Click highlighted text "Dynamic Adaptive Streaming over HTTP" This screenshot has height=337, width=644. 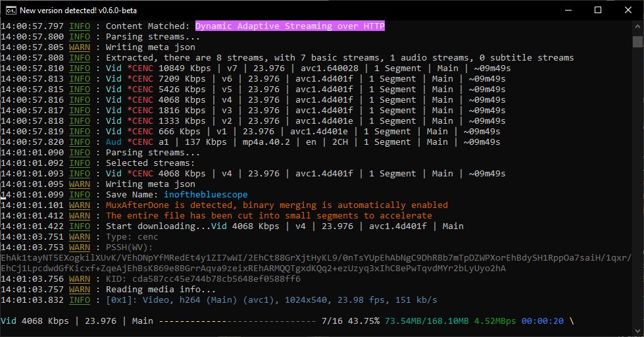[290, 26]
